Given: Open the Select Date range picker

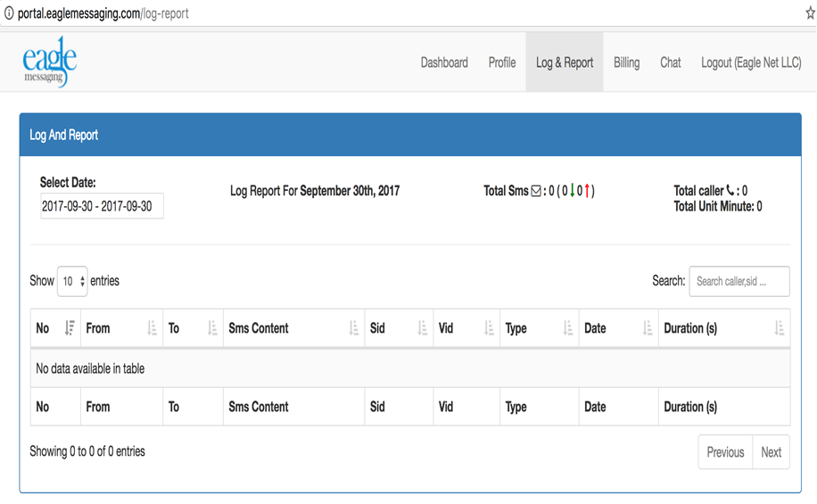Looking at the screenshot, I should click(102, 206).
